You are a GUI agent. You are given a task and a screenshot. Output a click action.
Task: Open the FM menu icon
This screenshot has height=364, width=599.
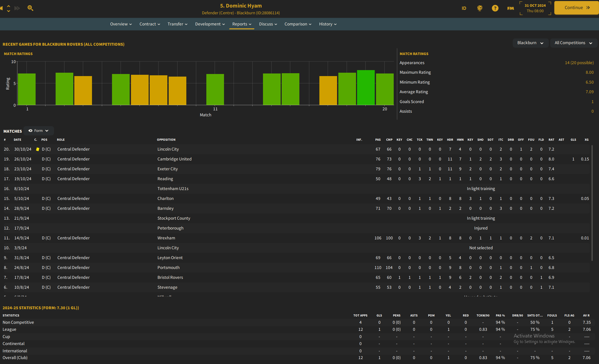[510, 8]
